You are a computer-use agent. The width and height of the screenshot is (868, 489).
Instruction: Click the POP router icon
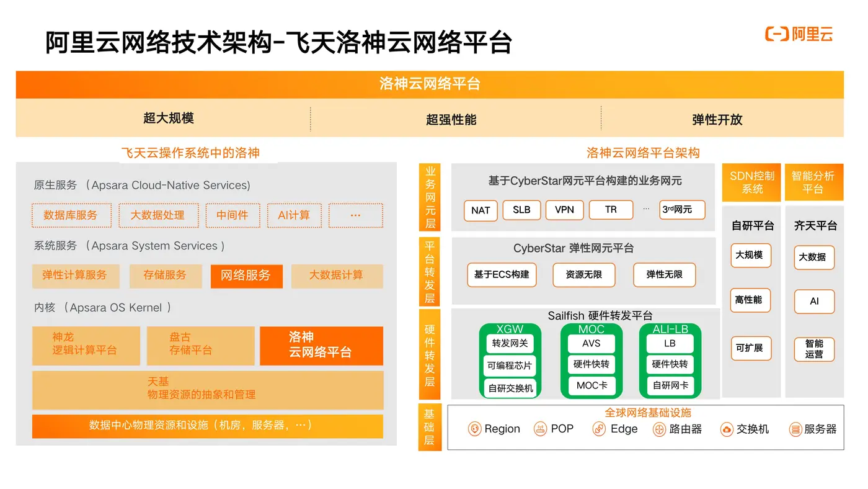click(540, 429)
